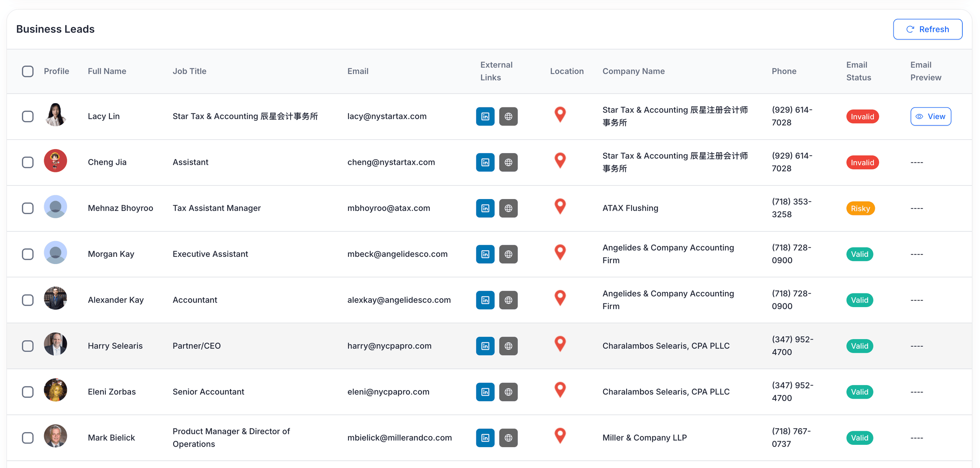Open Lacy Lin's LinkedIn profile icon
Screen dimensions: 980x468
[x=485, y=116]
